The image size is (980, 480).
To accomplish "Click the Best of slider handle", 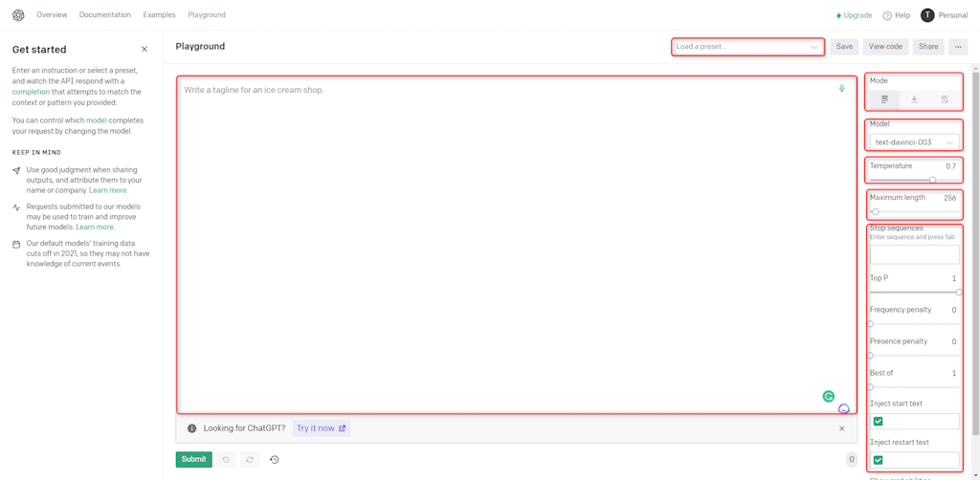I will pyautogui.click(x=870, y=387).
